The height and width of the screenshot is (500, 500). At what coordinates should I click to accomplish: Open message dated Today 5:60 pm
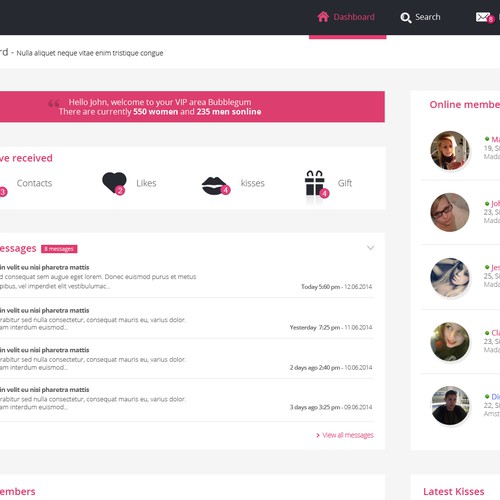[x=187, y=277]
